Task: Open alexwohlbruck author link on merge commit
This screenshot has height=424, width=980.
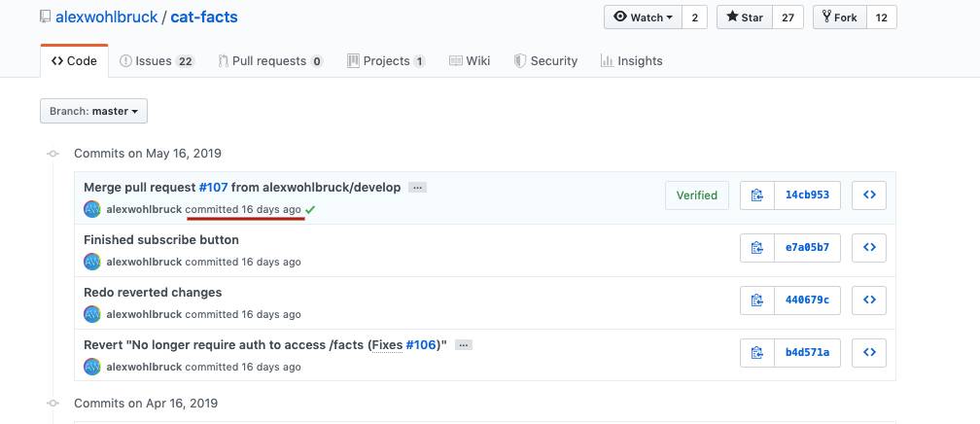Action: (x=144, y=209)
